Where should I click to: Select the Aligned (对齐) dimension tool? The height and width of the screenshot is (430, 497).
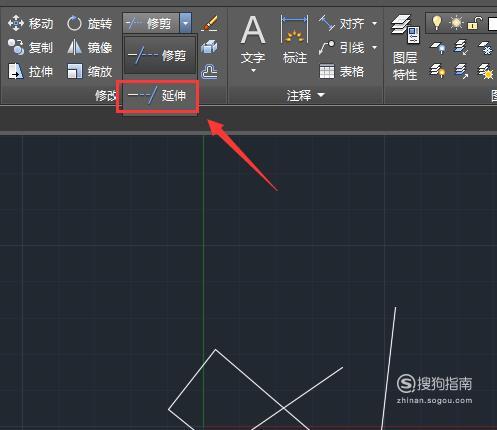pyautogui.click(x=342, y=24)
